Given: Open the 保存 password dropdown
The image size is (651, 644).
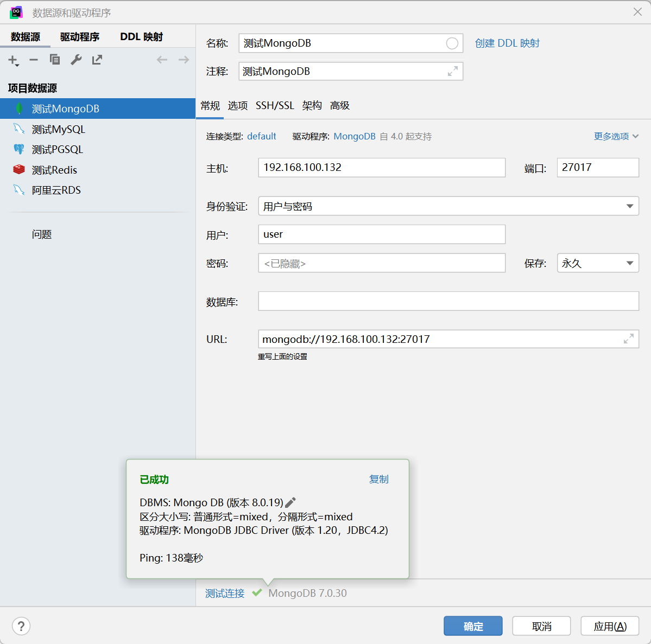Looking at the screenshot, I should pyautogui.click(x=598, y=263).
